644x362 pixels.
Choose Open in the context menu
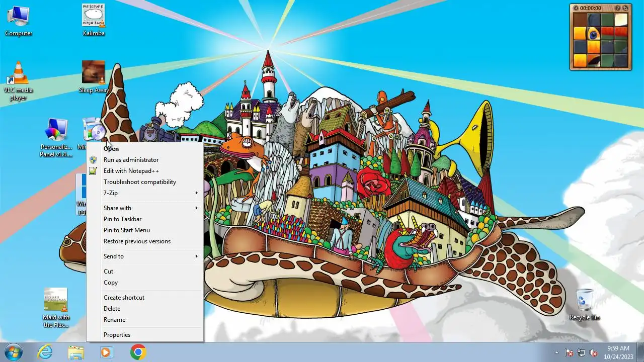coord(145,149)
